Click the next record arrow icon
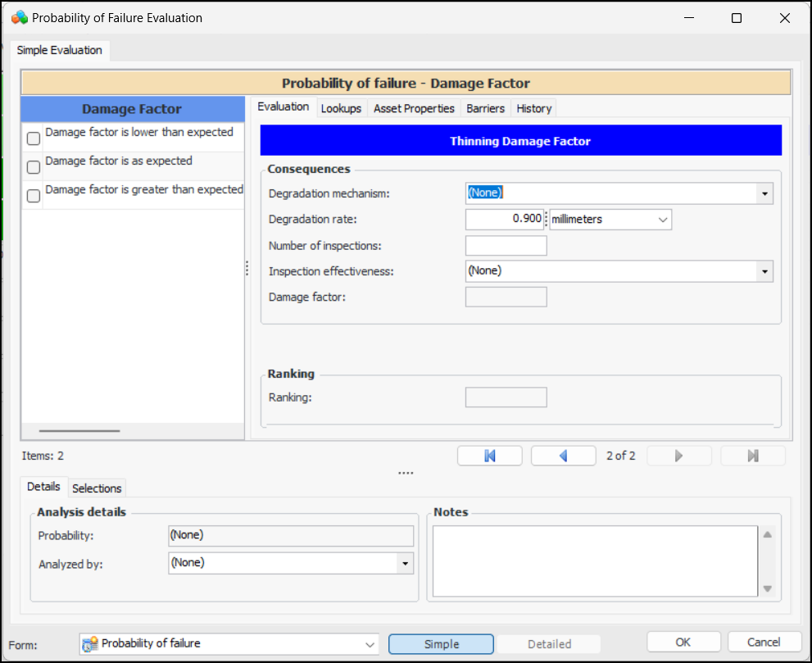This screenshot has height=663, width=812. 678,456
